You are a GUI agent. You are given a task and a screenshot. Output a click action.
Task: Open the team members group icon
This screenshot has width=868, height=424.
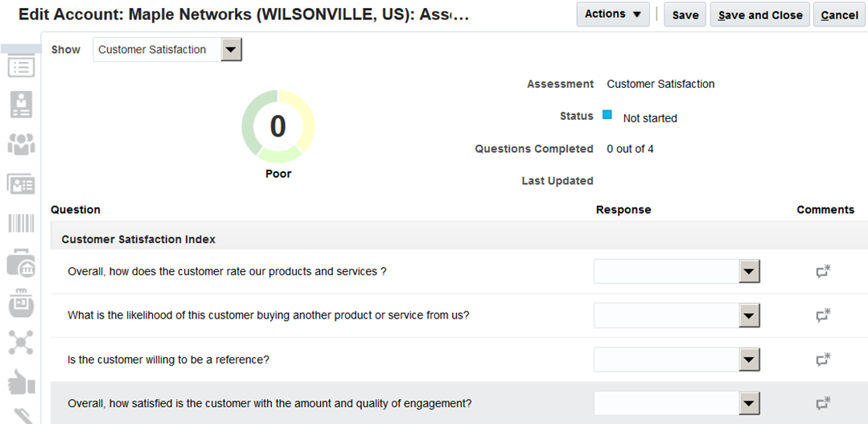pos(21,144)
